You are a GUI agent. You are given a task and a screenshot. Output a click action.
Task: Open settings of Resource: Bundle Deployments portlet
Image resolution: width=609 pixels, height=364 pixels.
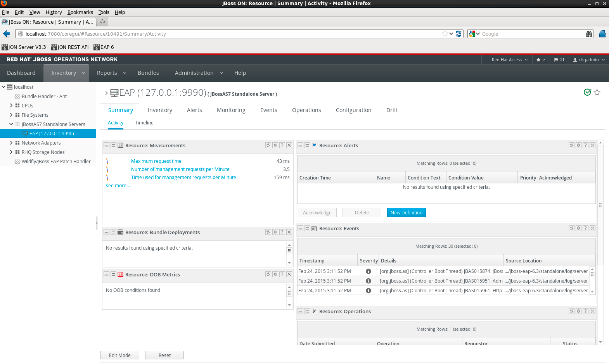click(275, 232)
